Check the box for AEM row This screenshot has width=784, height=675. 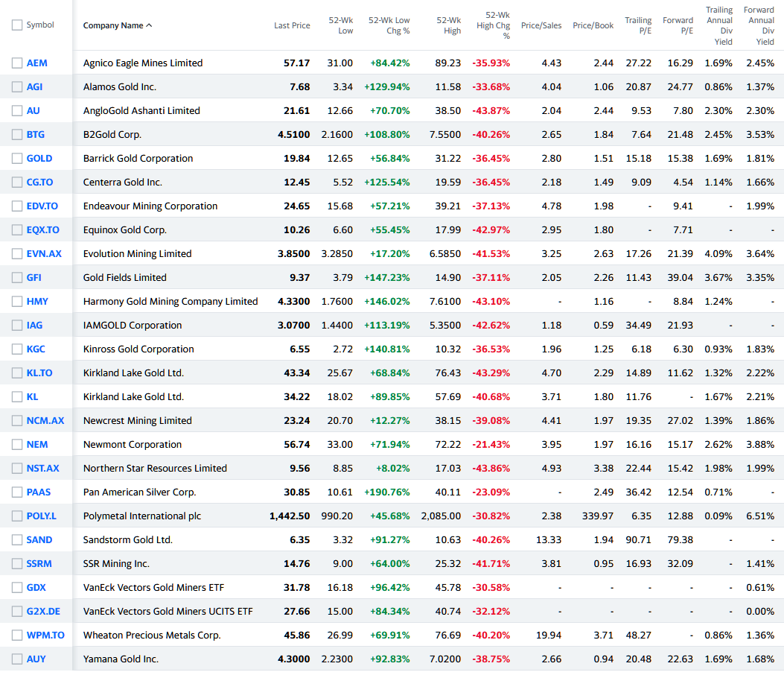click(17, 63)
